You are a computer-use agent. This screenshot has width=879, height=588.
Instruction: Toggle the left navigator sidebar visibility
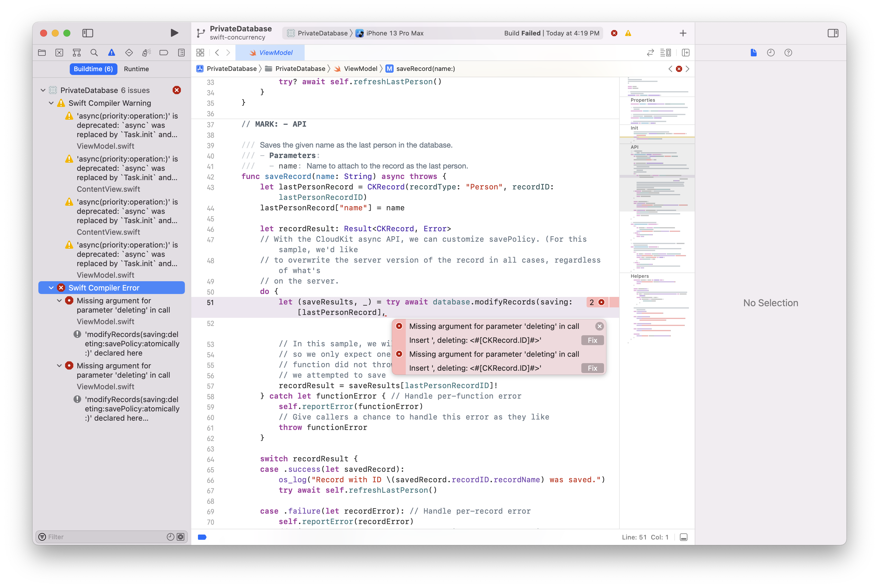(x=87, y=33)
